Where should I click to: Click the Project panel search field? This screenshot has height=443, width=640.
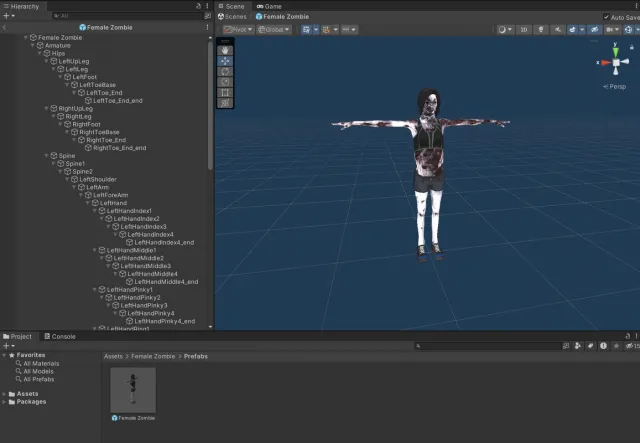pyautogui.click(x=488, y=346)
